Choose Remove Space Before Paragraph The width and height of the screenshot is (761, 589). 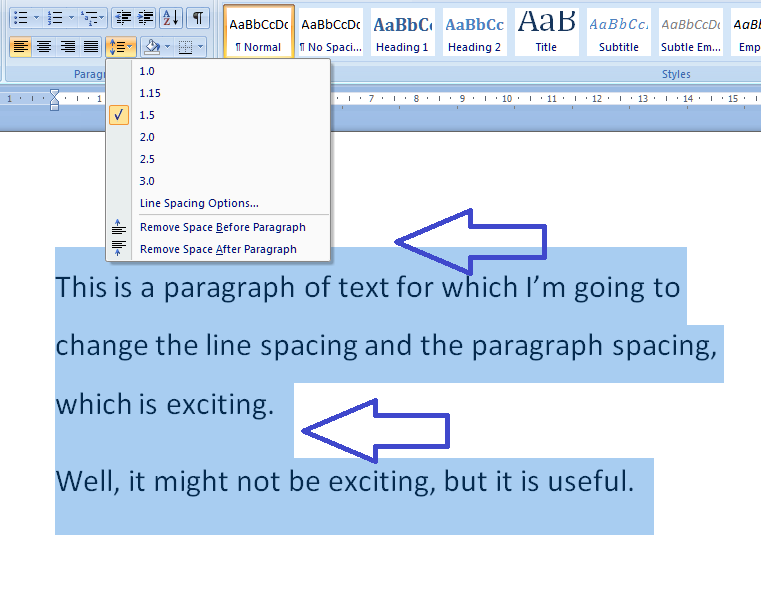click(x=222, y=227)
